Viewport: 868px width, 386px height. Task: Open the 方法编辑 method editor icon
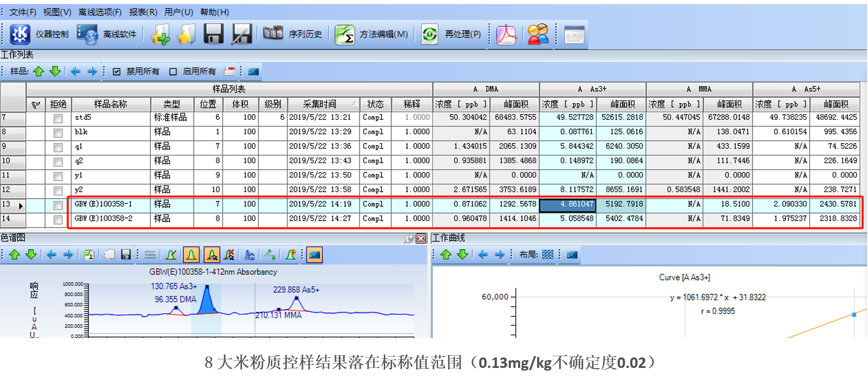(344, 34)
